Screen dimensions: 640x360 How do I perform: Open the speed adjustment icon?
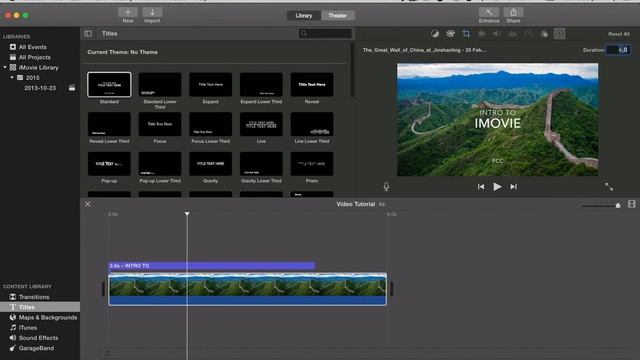coord(529,34)
